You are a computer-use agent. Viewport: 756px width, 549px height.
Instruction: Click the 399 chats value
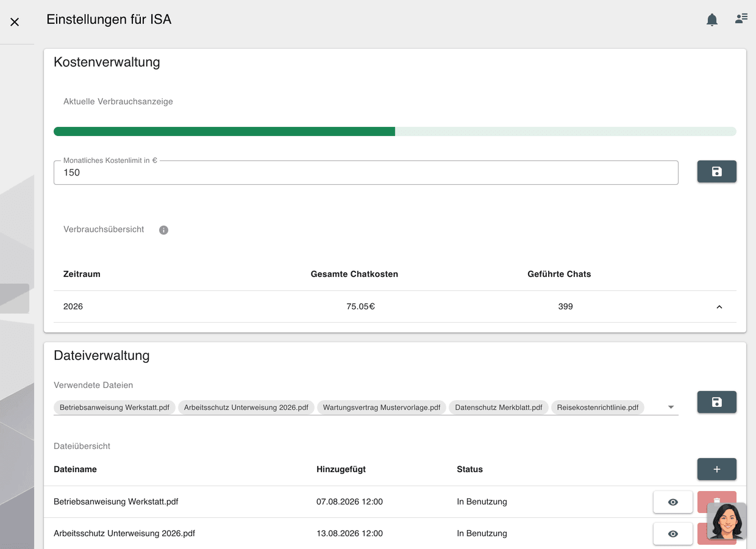[565, 306]
